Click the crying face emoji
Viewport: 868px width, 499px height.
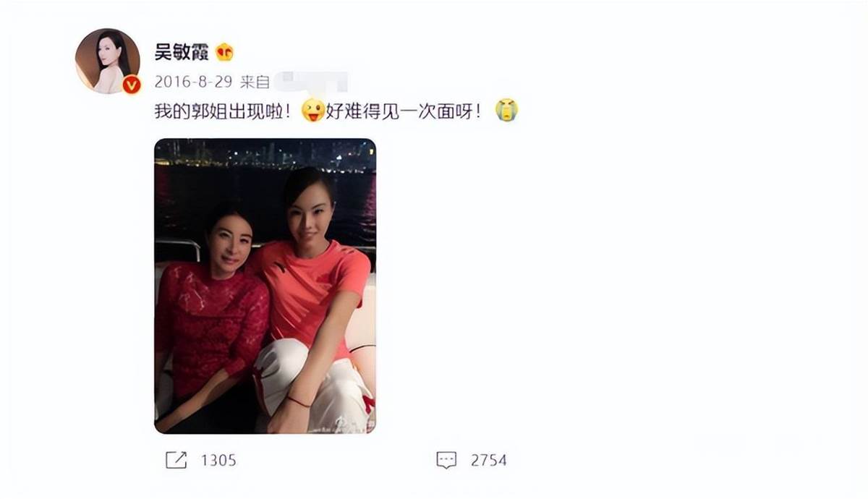pos(506,111)
